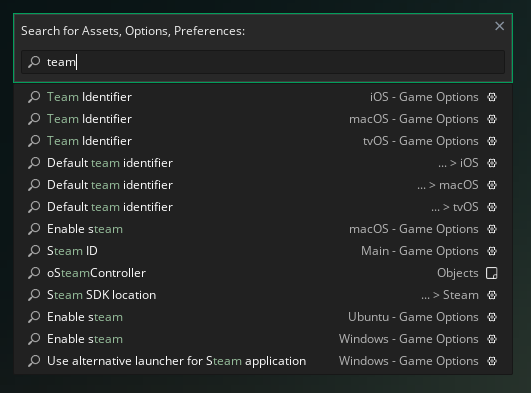This screenshot has height=393, width=531.
Task: Open the Steam ID result
Action: (263, 251)
